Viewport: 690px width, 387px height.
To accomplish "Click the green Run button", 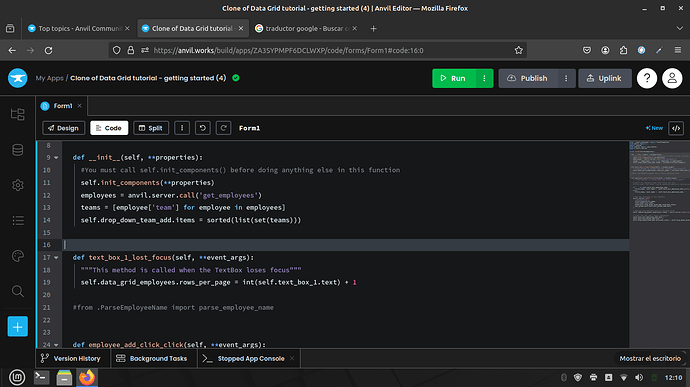I will 454,78.
